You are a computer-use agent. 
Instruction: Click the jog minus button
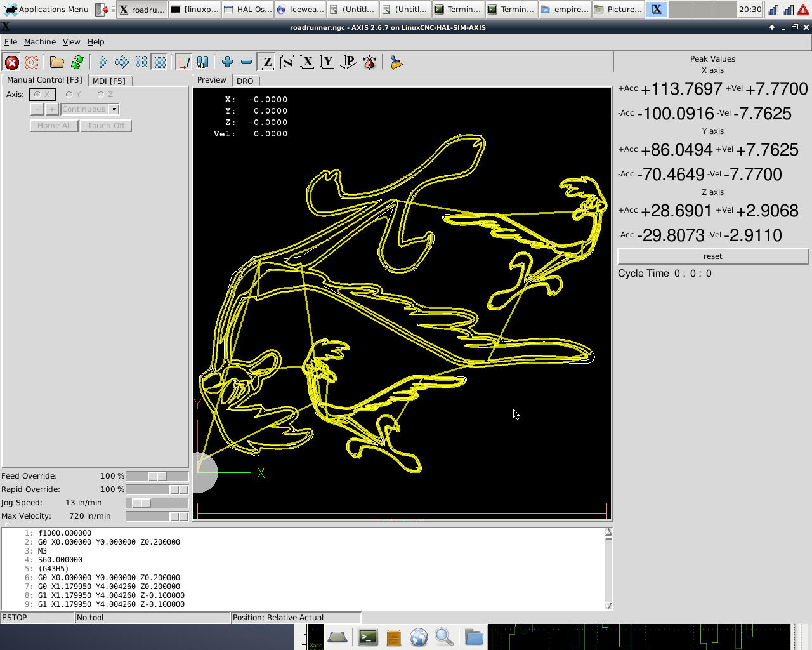coord(37,109)
